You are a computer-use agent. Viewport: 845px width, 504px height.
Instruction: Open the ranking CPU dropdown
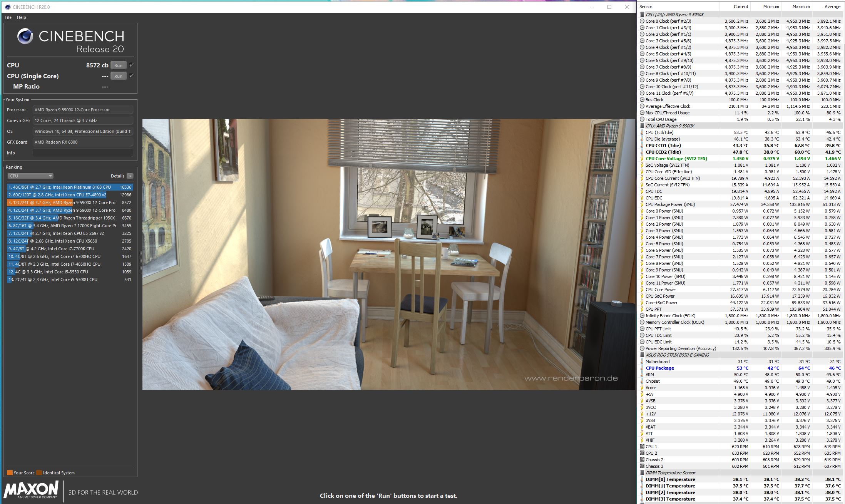30,176
